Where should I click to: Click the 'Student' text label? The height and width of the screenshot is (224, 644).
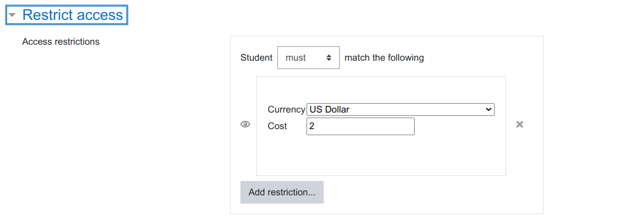(x=256, y=57)
